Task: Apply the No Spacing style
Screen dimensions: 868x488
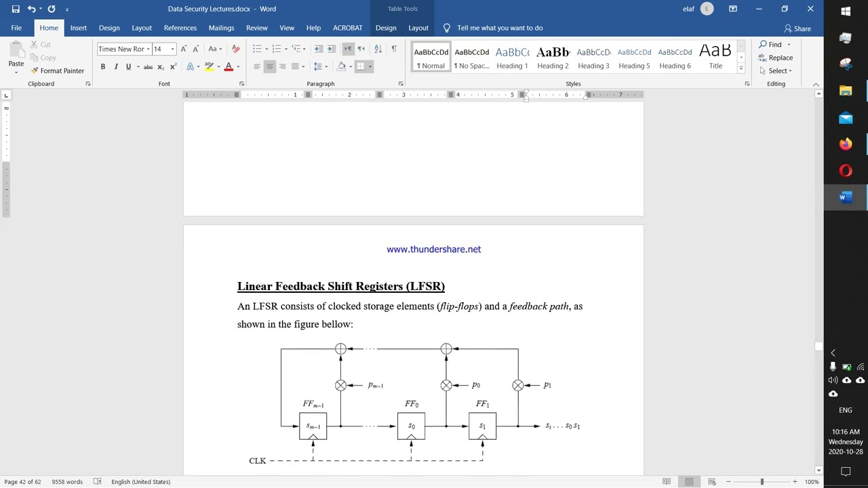Action: (x=471, y=56)
